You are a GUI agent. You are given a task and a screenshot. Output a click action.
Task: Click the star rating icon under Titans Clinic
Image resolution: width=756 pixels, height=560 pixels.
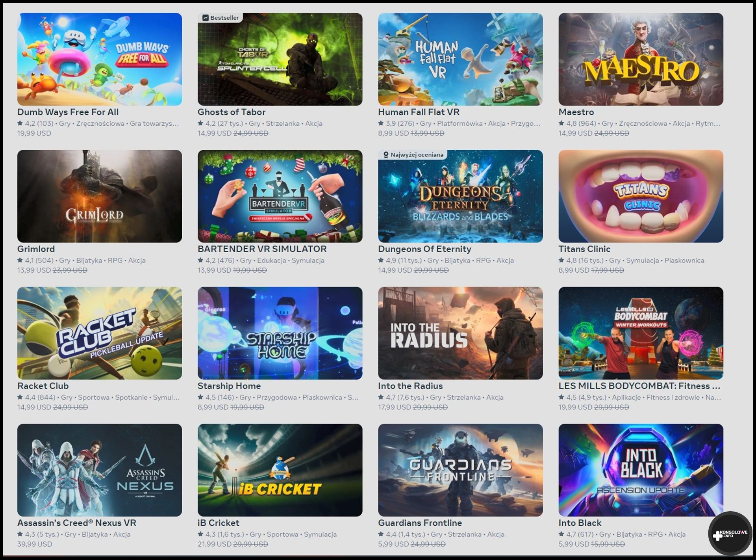561,260
